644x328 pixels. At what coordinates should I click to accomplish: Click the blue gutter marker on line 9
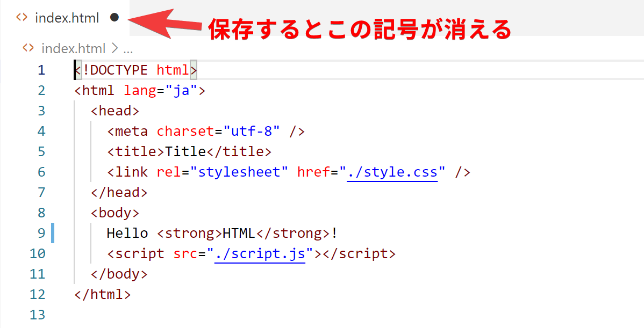point(52,232)
